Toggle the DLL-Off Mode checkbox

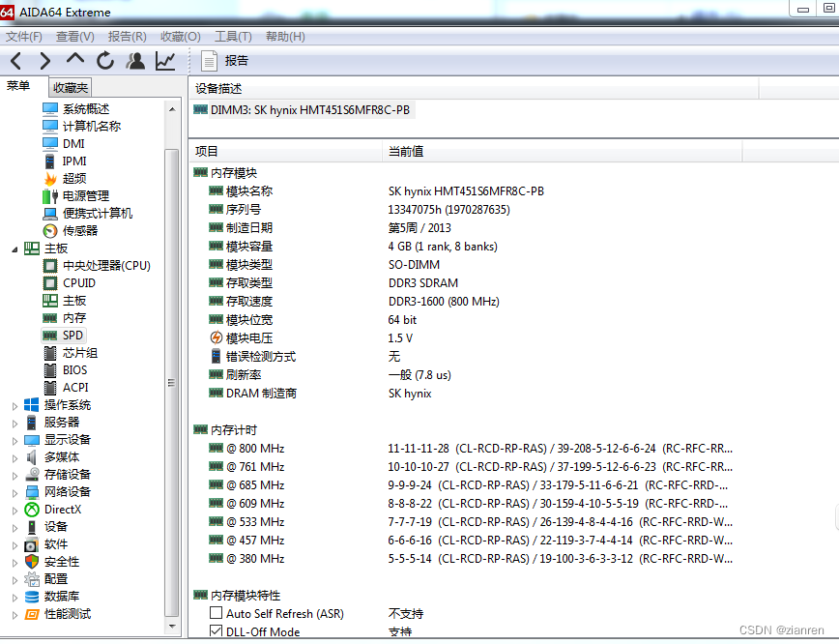(x=217, y=630)
